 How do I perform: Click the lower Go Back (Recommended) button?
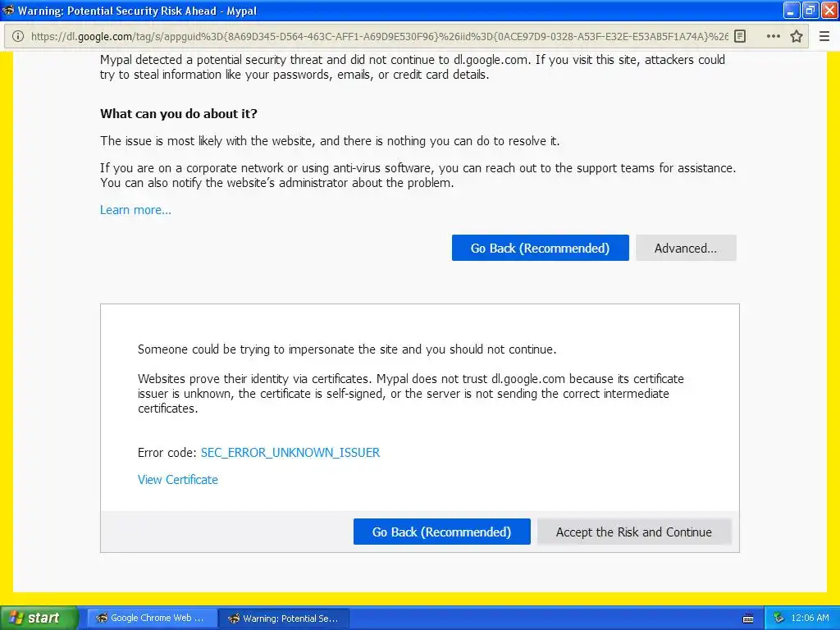442,532
